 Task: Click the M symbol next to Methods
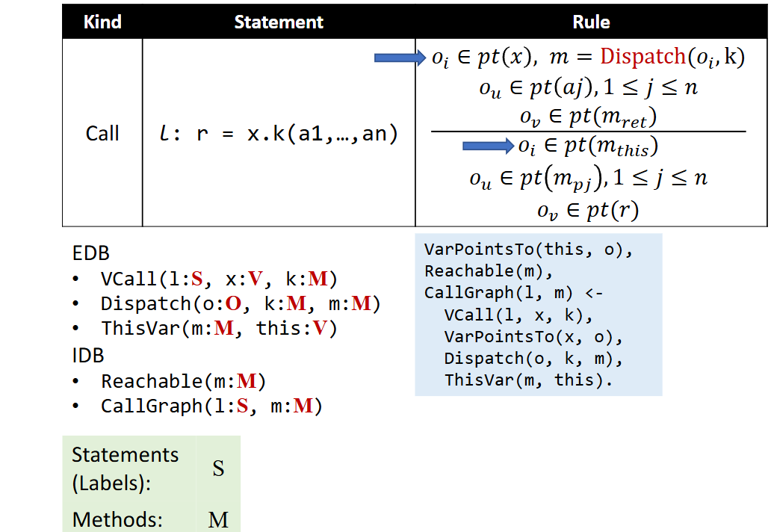tap(218, 519)
